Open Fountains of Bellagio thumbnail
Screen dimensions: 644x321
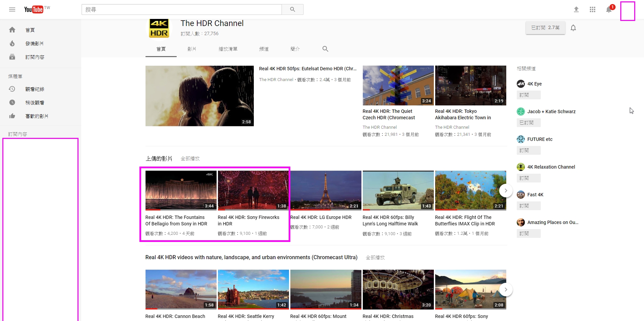[x=181, y=191]
